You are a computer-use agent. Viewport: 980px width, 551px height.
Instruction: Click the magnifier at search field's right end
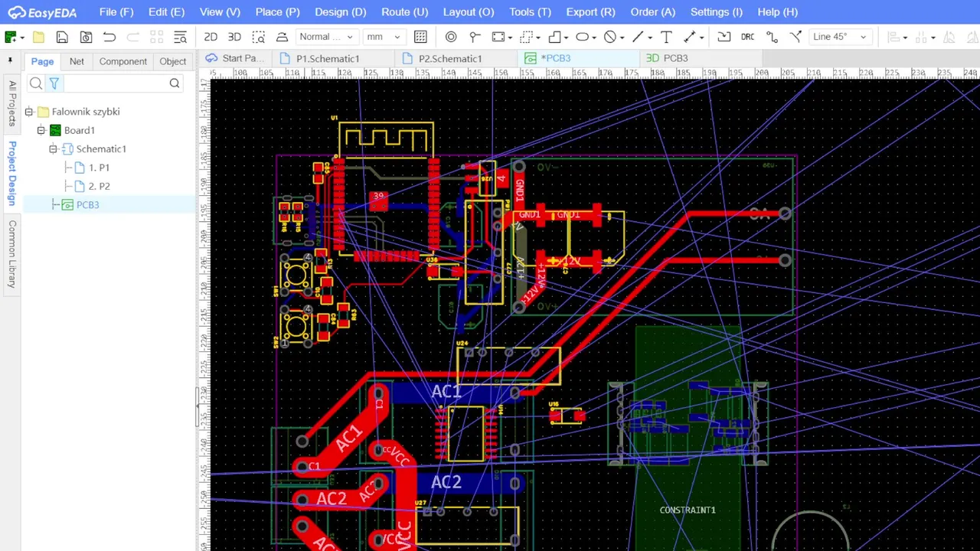point(175,83)
